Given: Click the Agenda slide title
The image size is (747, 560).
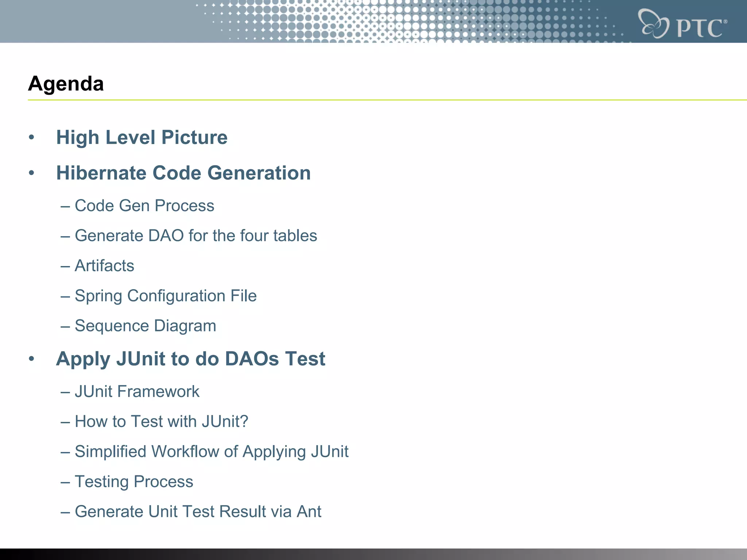Looking at the screenshot, I should pyautogui.click(x=66, y=84).
